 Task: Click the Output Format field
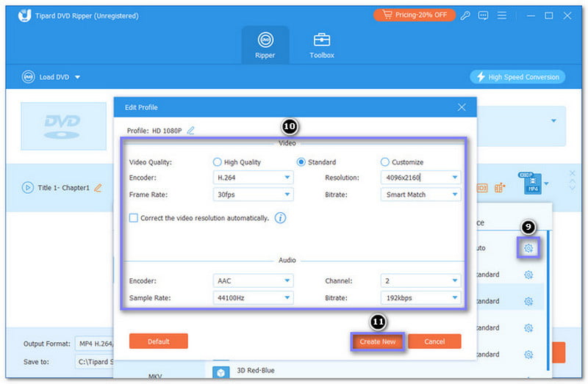94,344
